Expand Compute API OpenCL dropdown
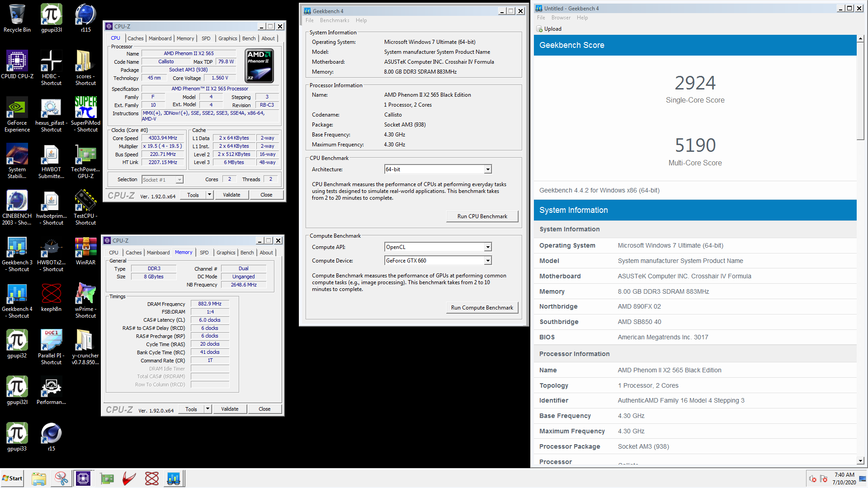Image resolution: width=868 pixels, height=488 pixels. pos(488,247)
